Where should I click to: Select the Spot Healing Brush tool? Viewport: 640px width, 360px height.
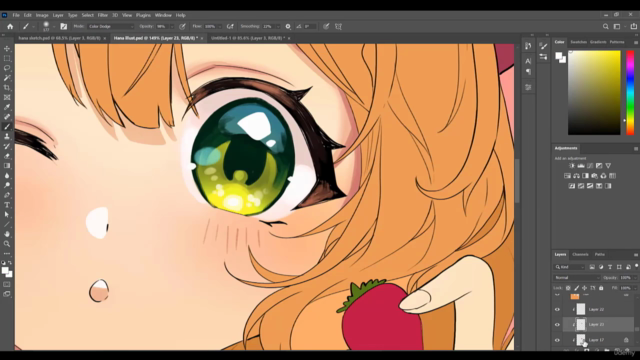pyautogui.click(x=7, y=117)
